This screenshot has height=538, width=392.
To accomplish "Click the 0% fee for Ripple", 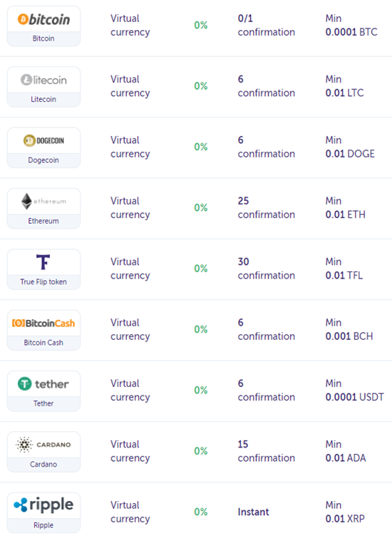I will (201, 512).
